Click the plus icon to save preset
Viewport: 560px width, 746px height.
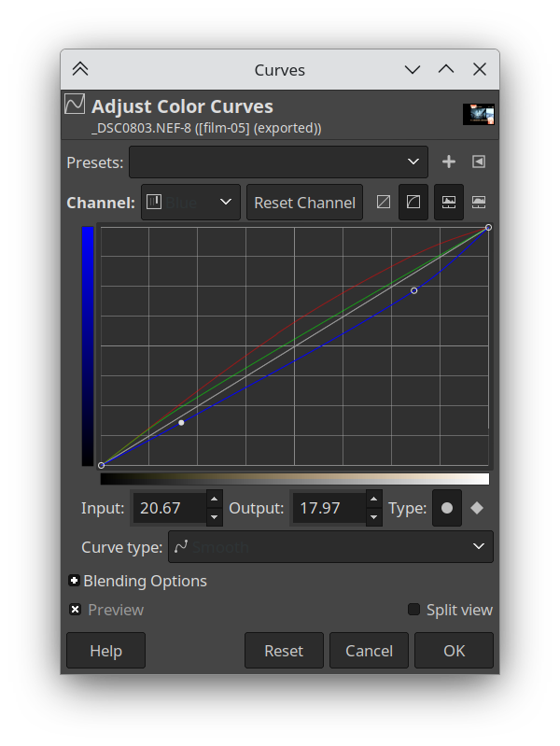tap(449, 162)
